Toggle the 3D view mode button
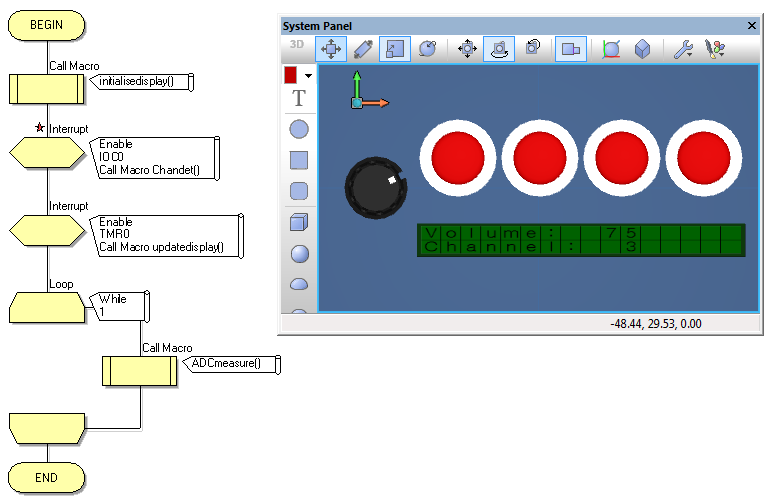Screen dimensions: 771x503 tap(297, 45)
